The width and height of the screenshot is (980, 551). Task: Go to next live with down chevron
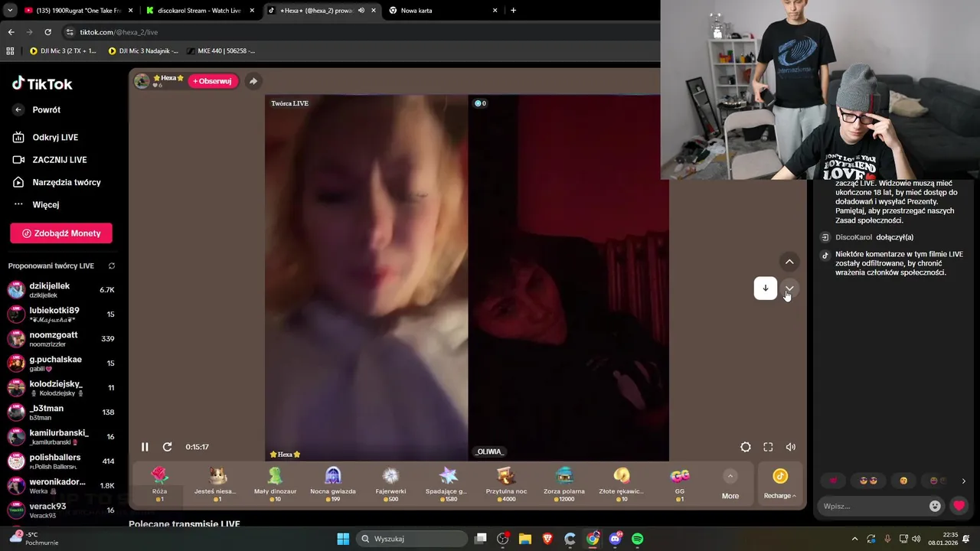click(x=789, y=289)
